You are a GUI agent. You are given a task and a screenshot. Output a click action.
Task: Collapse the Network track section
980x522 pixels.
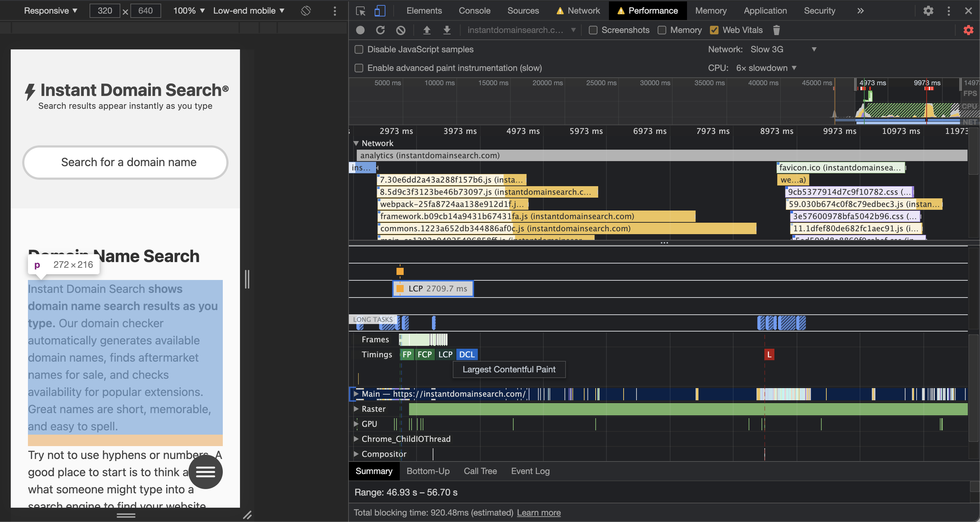click(x=356, y=143)
